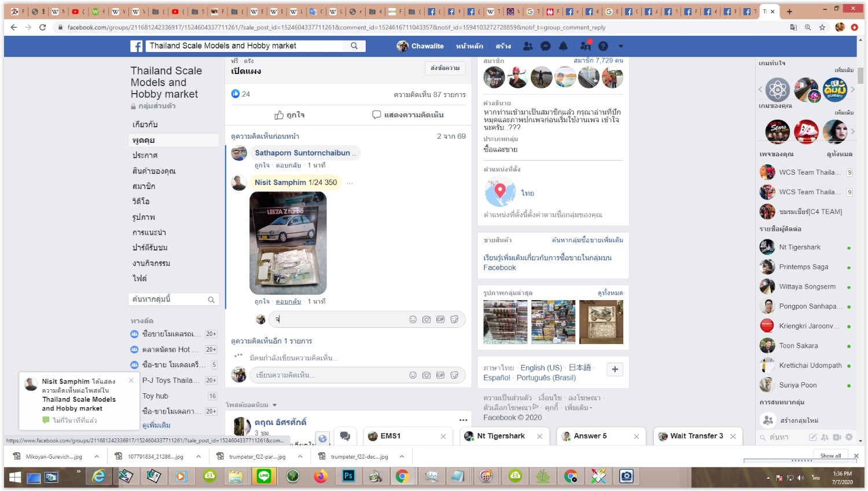Open the Messenger icon in the top bar
Screen dimensions: 868x491
(x=545, y=46)
